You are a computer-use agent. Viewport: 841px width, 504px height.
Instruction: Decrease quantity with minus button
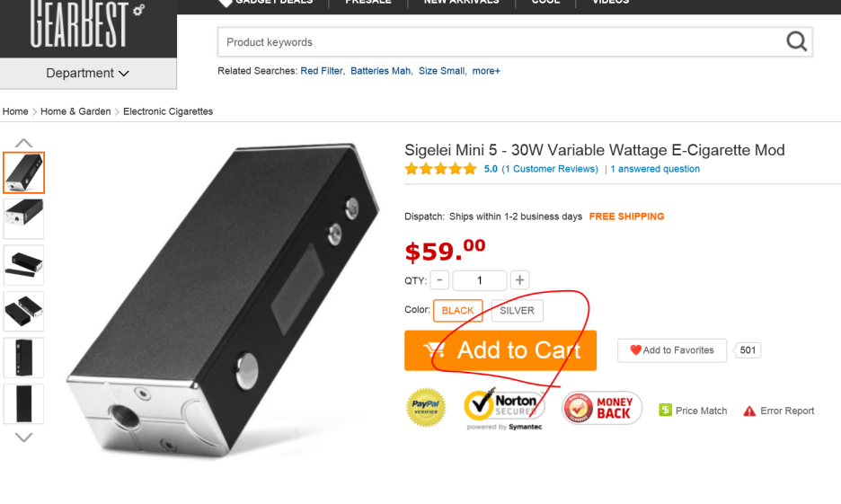coord(439,280)
